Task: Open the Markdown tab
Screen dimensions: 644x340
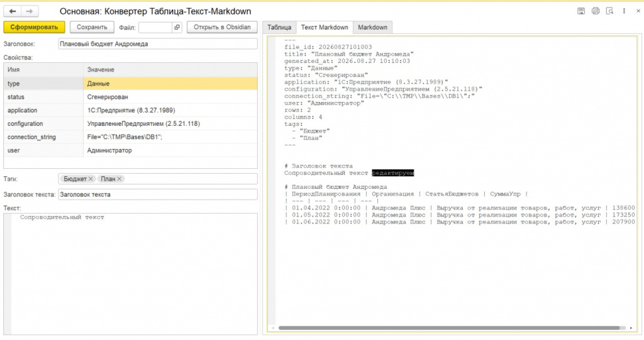Action: pyautogui.click(x=372, y=28)
